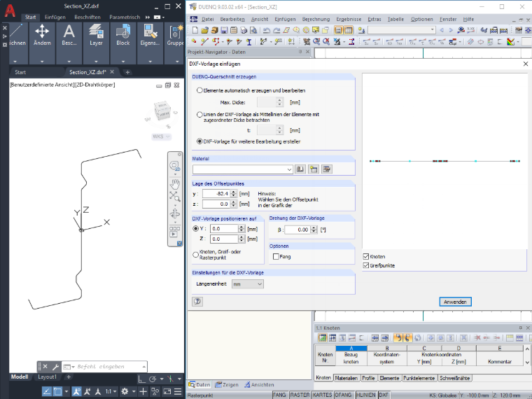This screenshot has height=399, width=532.
Task: Open the material library book icon
Action: pos(300,169)
